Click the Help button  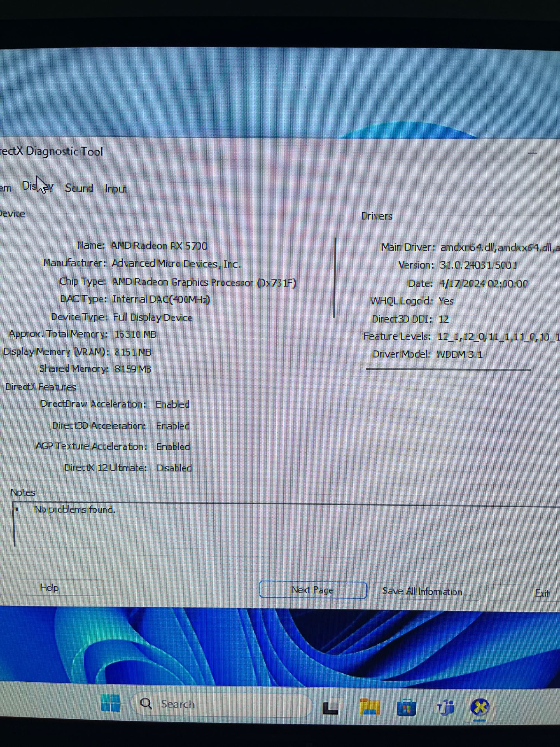50,588
